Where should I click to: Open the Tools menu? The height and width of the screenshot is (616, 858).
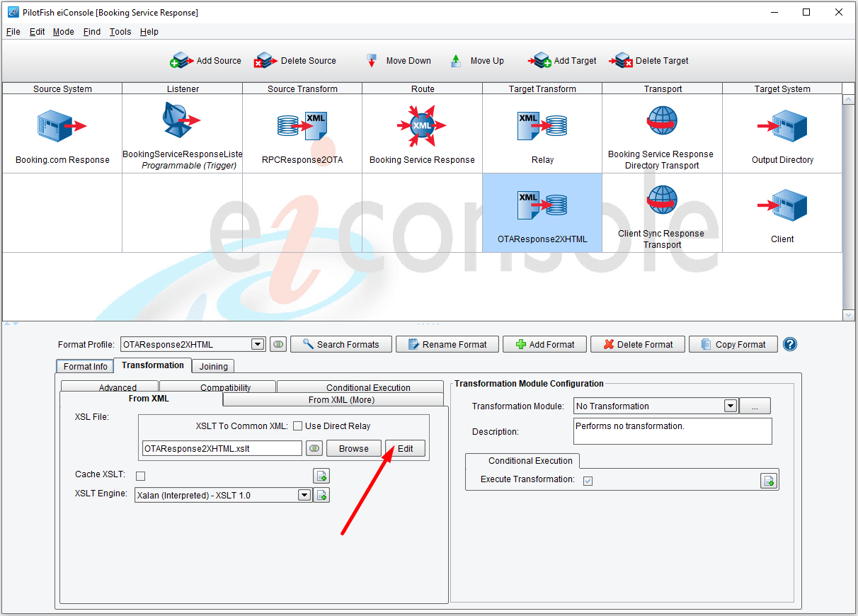[120, 32]
